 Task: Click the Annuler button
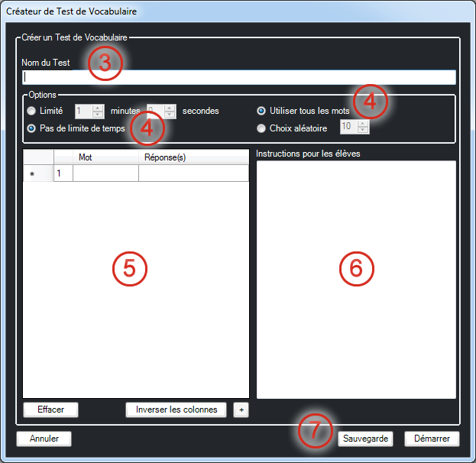click(44, 439)
